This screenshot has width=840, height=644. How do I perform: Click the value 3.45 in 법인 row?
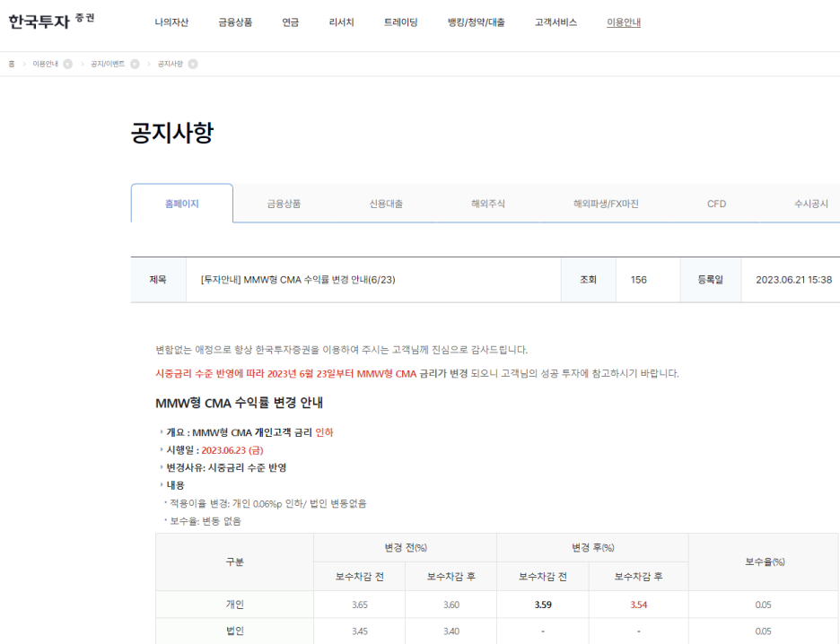[x=360, y=631]
